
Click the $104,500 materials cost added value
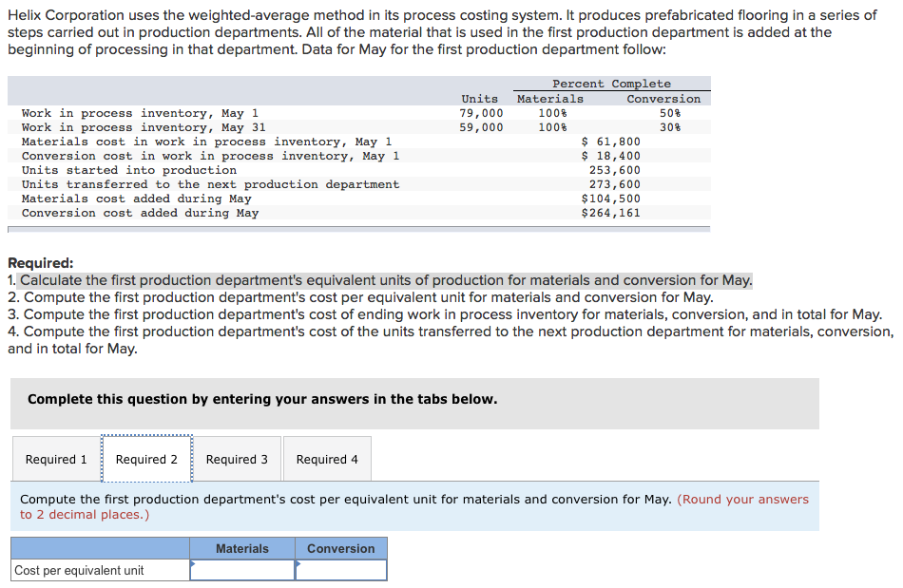pyautogui.click(x=610, y=199)
